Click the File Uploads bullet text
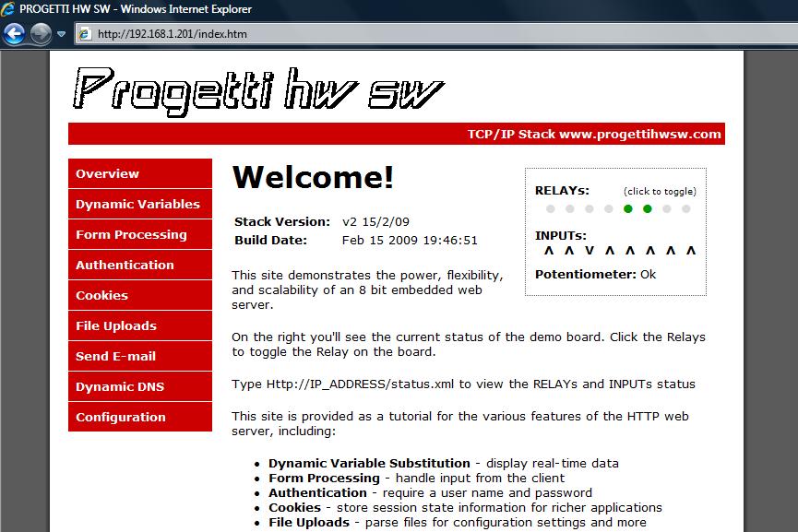Viewport: 798px width, 532px height. (309, 523)
